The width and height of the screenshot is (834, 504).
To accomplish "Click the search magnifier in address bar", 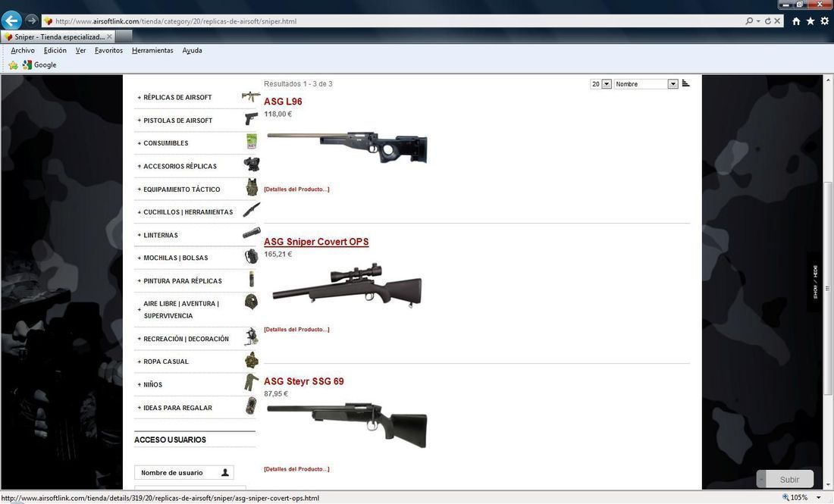I will (x=749, y=20).
